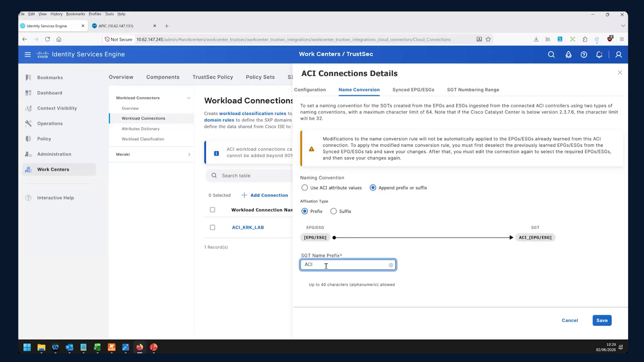The height and width of the screenshot is (362, 644).
Task: Close the ACI Connections Details panel
Action: (620, 73)
